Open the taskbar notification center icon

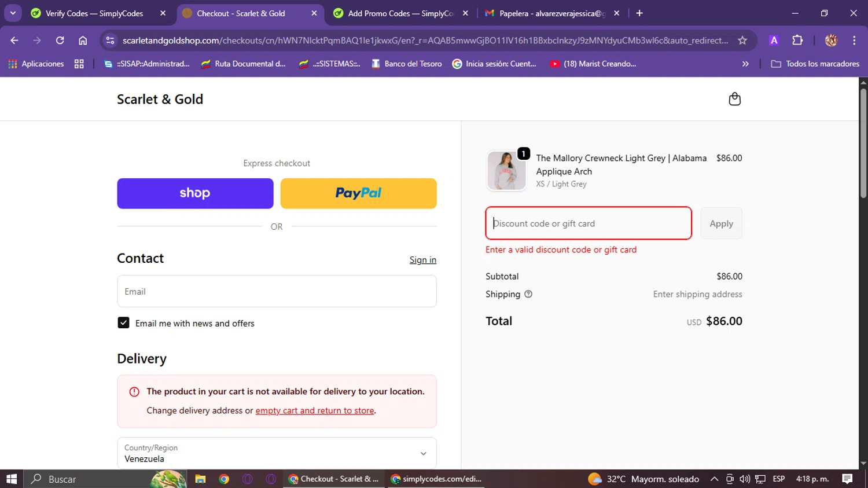click(x=847, y=479)
